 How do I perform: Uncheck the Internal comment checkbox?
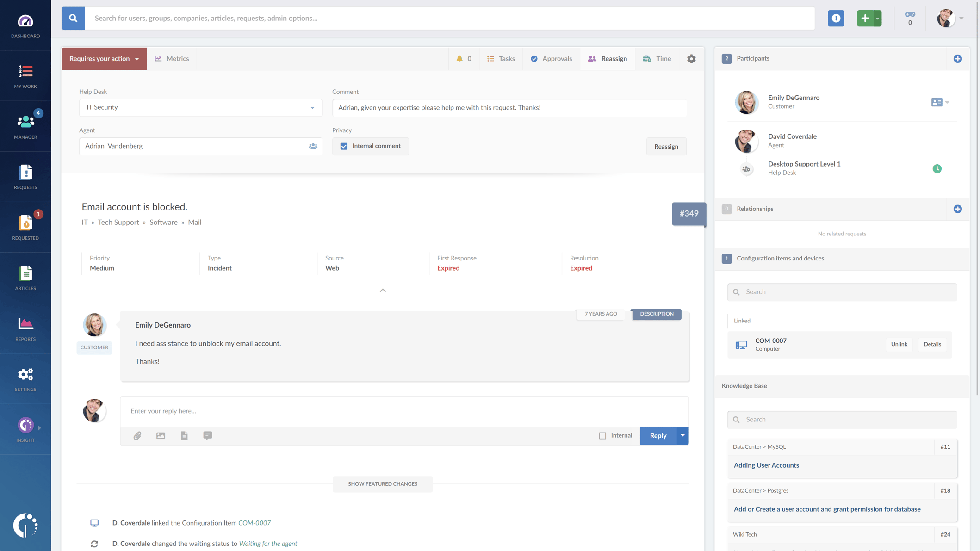pos(344,146)
